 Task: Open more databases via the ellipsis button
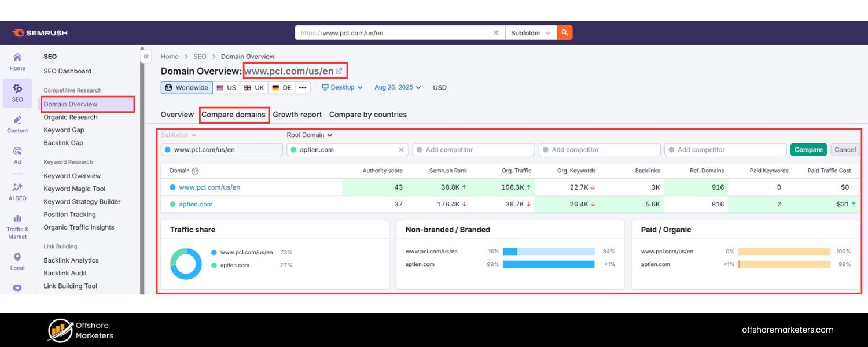tap(302, 87)
